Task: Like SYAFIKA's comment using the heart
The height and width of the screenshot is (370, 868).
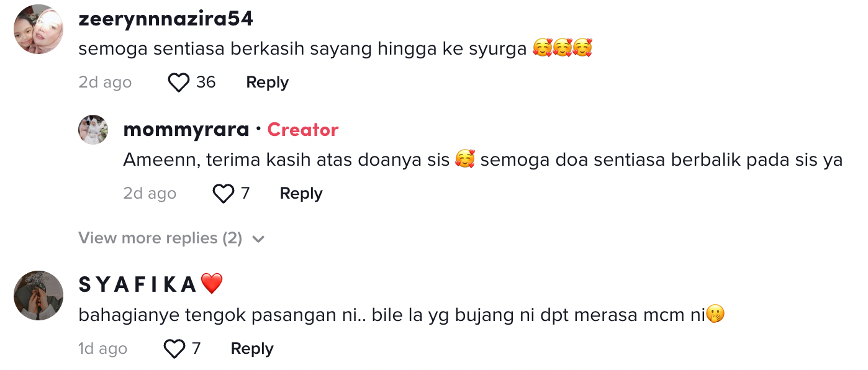Action: (174, 349)
